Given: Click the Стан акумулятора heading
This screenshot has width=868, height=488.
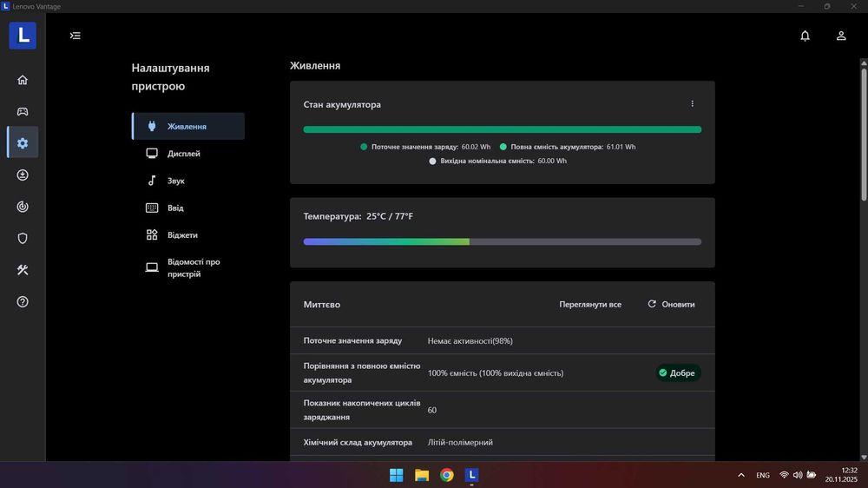Looking at the screenshot, I should tap(342, 104).
